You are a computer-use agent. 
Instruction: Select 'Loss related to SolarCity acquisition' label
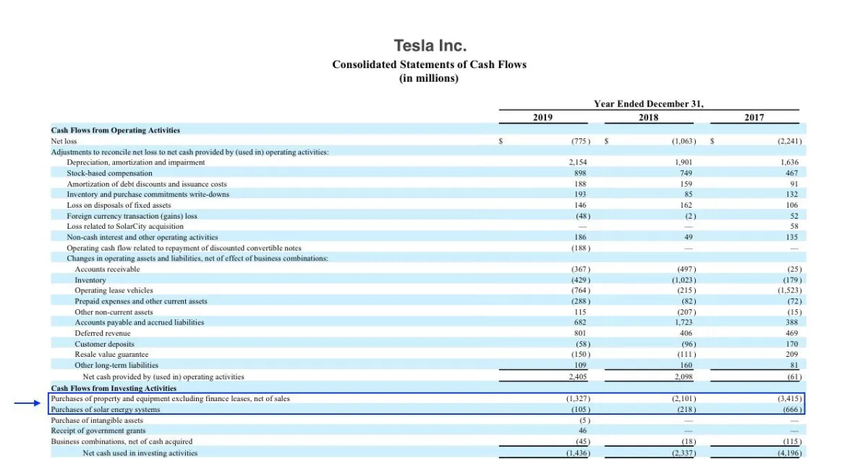coord(125,226)
